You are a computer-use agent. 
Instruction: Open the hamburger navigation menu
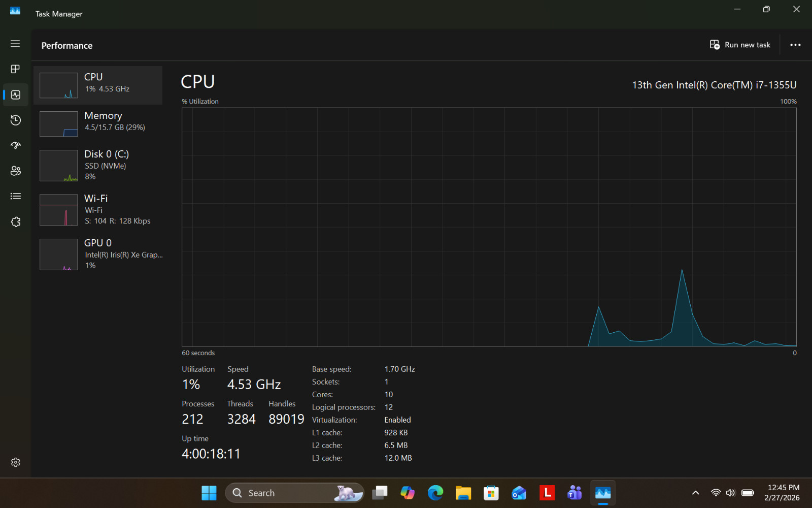tap(15, 44)
